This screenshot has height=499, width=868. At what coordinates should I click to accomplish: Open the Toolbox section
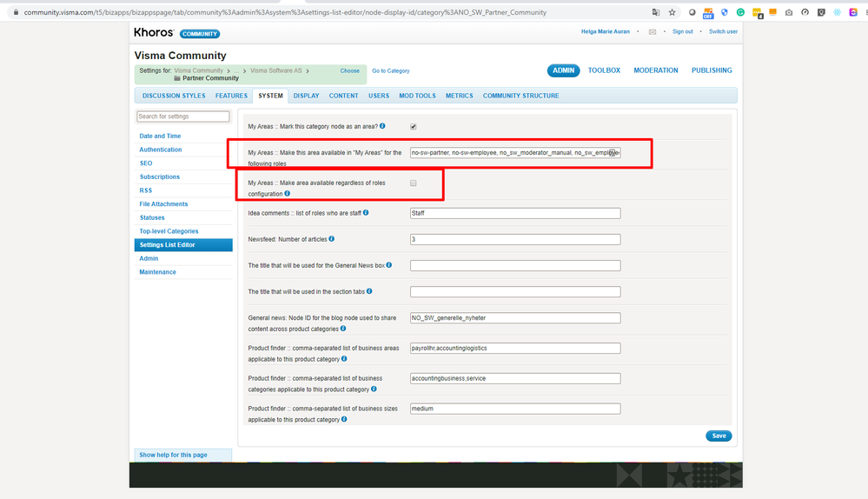point(604,70)
